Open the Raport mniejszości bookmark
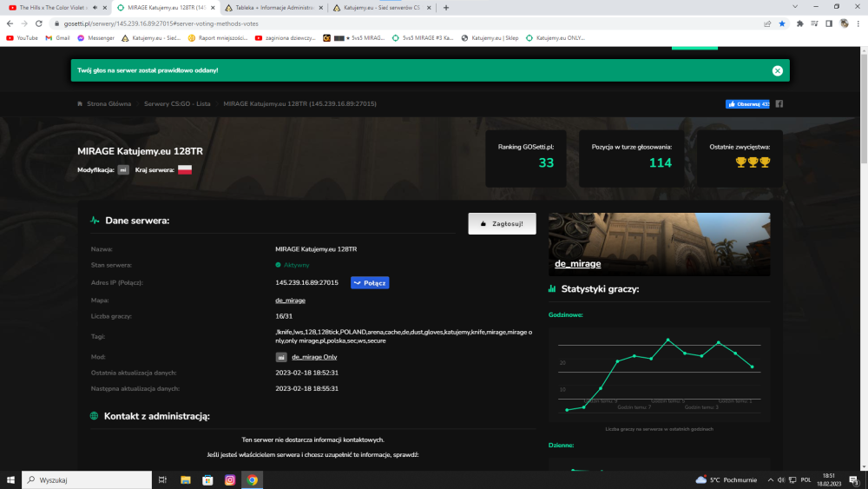This screenshot has height=489, width=868. pos(218,38)
